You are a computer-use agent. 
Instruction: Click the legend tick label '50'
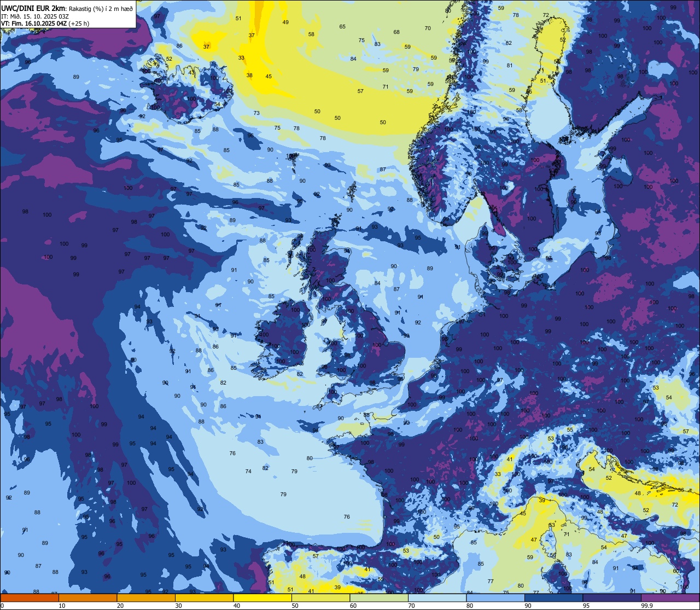click(x=295, y=606)
